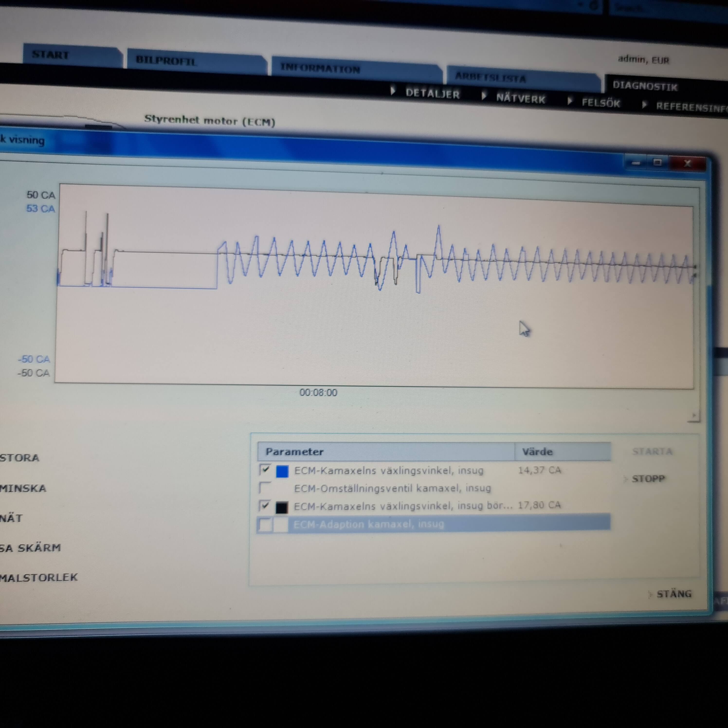The image size is (728, 728).
Task: Click the graph scroll right arrow
Action: 694,416
